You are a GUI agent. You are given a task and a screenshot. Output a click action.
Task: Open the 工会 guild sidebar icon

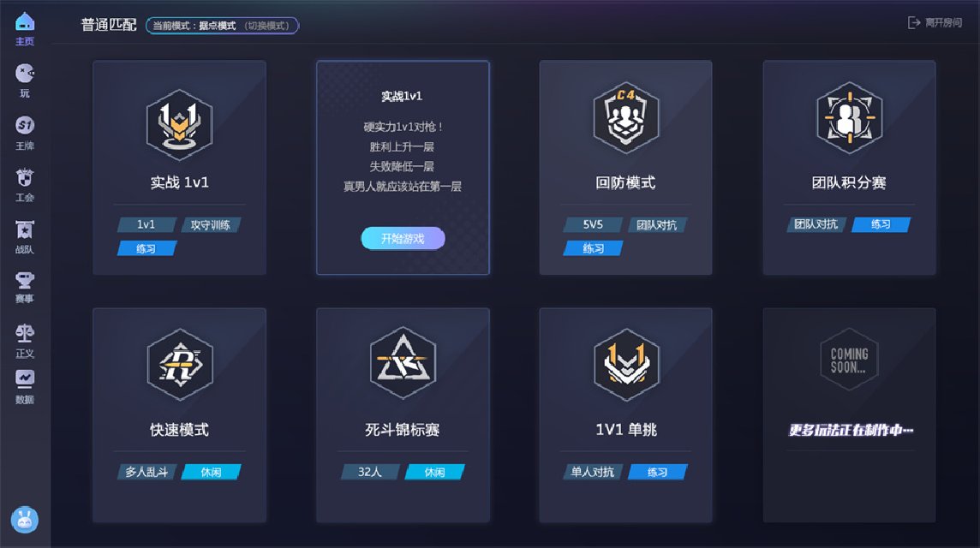pyautogui.click(x=25, y=185)
